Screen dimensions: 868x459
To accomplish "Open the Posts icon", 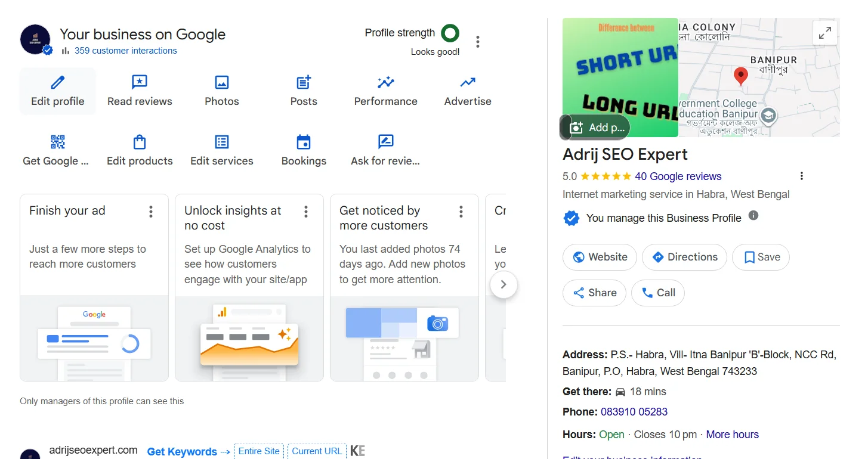I will tap(304, 82).
